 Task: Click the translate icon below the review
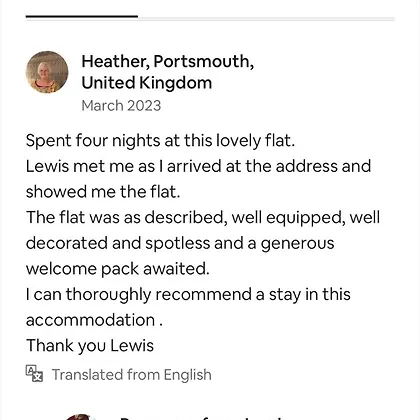(x=34, y=374)
